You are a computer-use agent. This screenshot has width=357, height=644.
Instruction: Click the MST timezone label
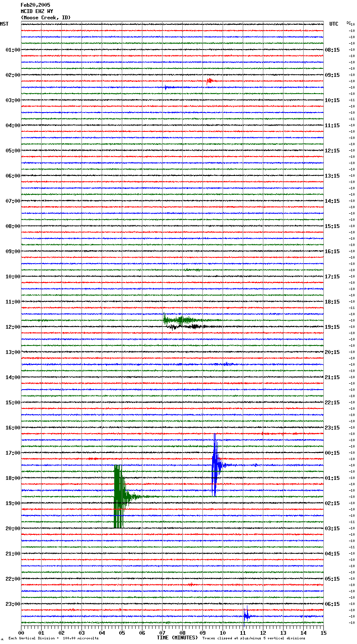pos(4,24)
